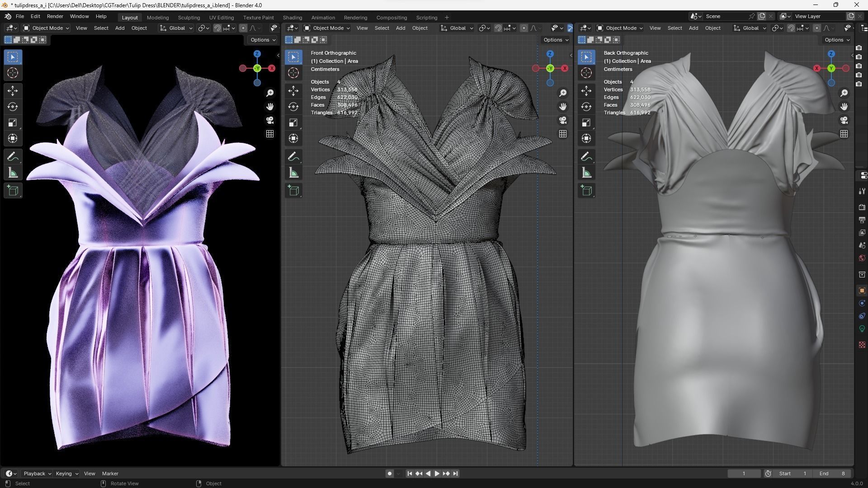This screenshot has width=868, height=488.
Task: Toggle use preview range clock icon
Action: click(x=768, y=474)
